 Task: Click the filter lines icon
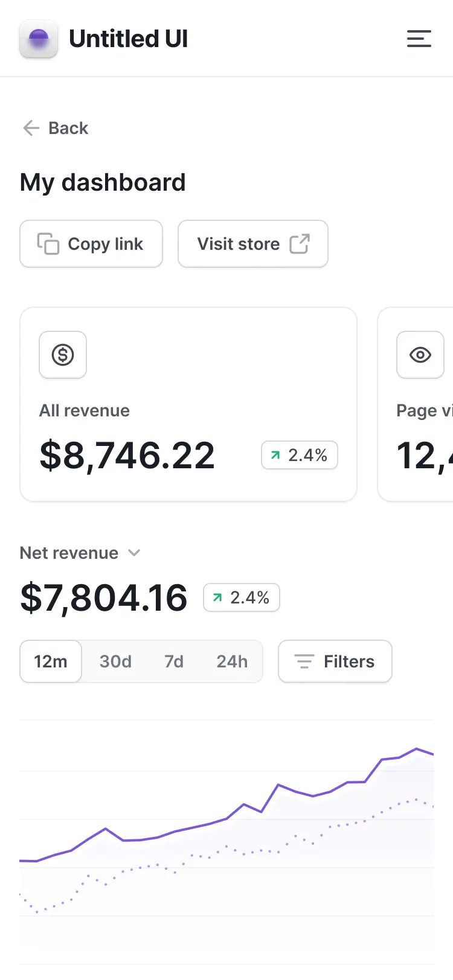(304, 661)
